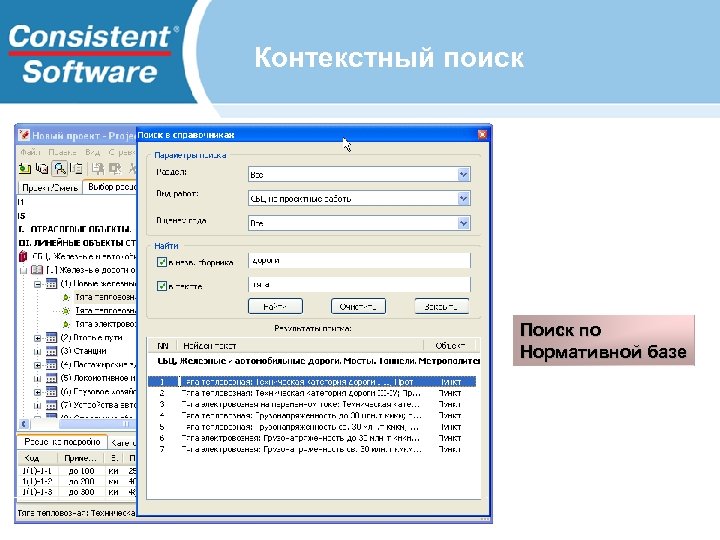Image resolution: width=720 pixels, height=540 pixels.
Task: Collapse the Железные дороги tree node
Action: [x=24, y=270]
